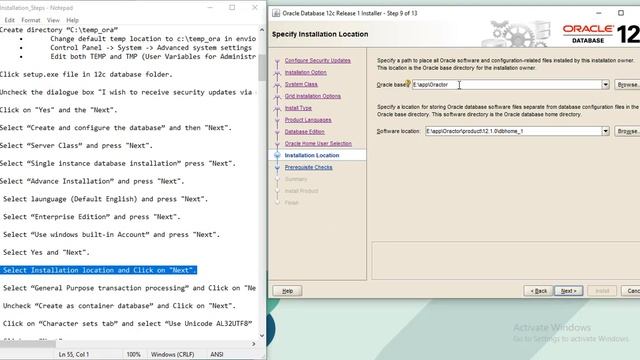Go Back to the previous installer step
The image size is (640, 360).
click(538, 291)
